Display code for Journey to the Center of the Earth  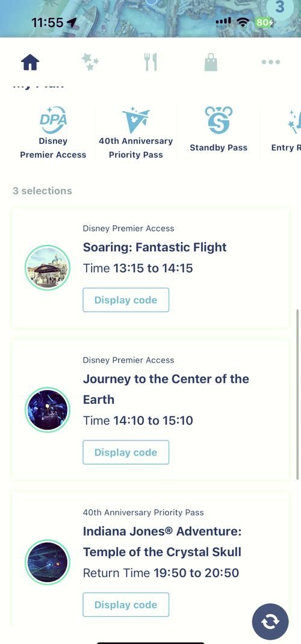(126, 452)
